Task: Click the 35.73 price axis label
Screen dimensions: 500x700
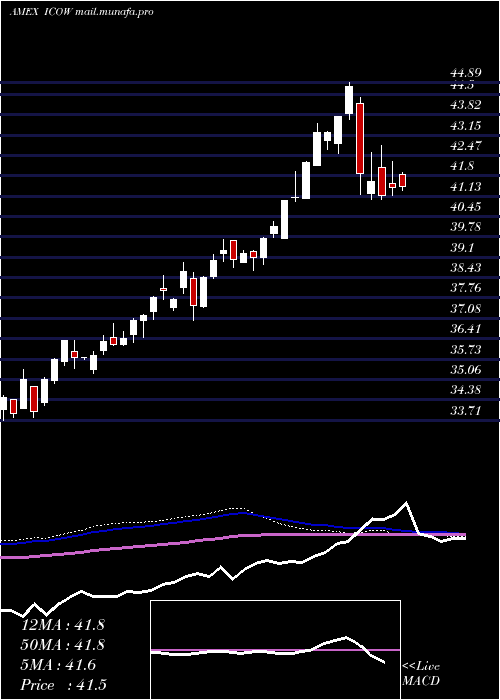Action: coord(466,349)
